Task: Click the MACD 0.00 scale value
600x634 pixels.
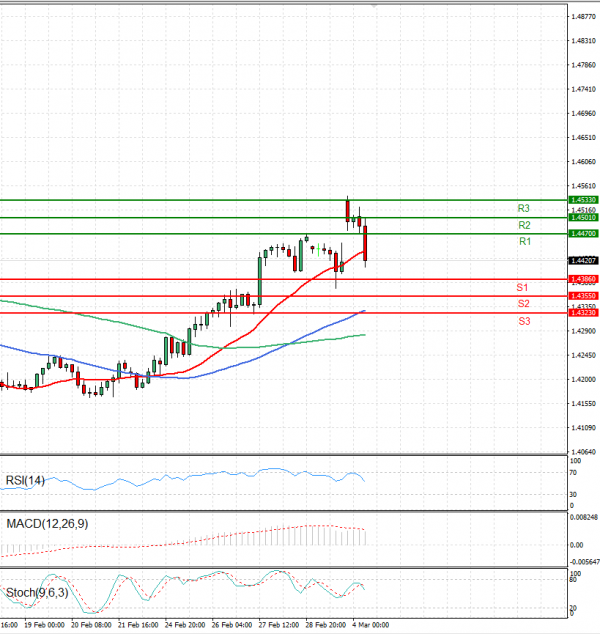Action: click(576, 545)
